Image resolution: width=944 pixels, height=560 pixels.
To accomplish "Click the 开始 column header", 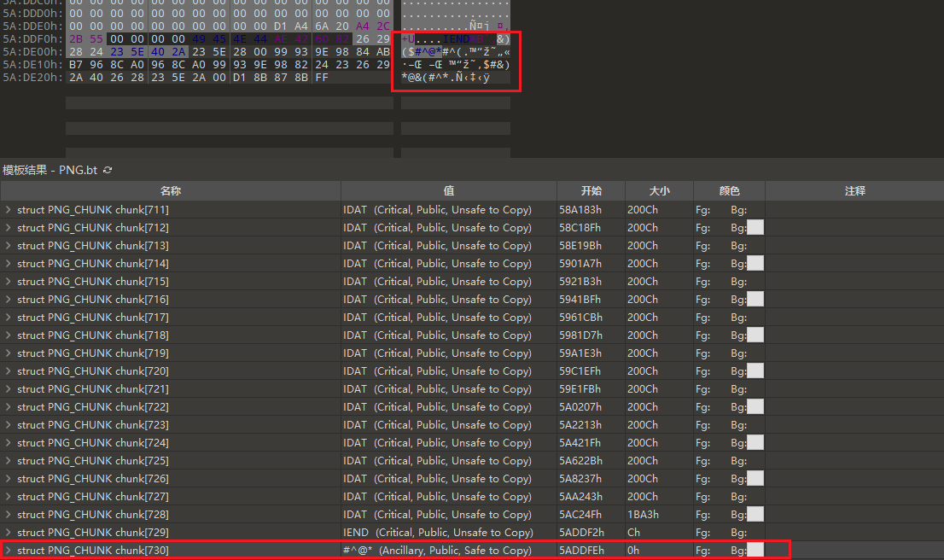I will (x=591, y=191).
